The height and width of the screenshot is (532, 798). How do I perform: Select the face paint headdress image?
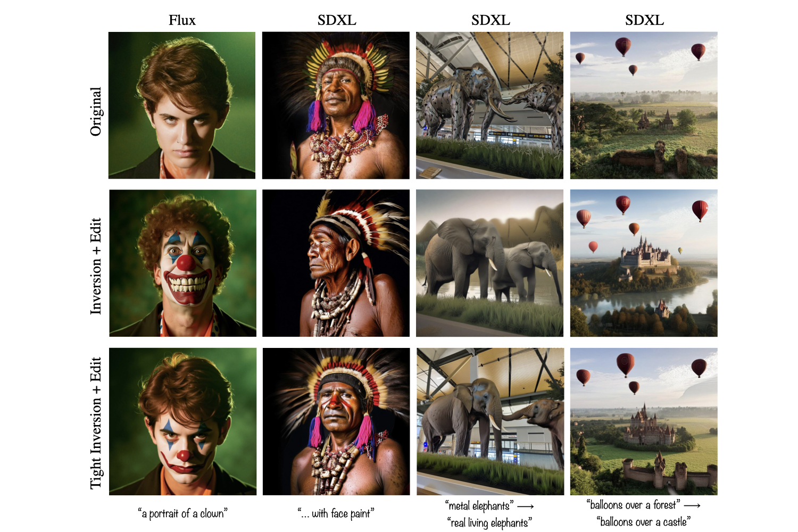[x=336, y=421]
